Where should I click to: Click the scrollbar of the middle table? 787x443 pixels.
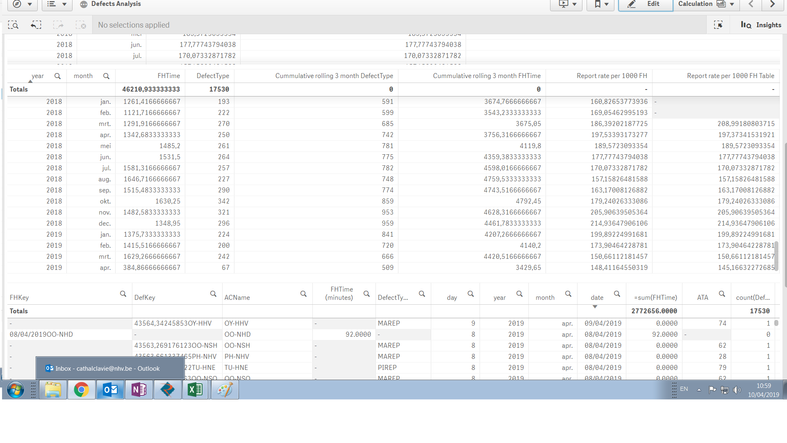pos(776,256)
